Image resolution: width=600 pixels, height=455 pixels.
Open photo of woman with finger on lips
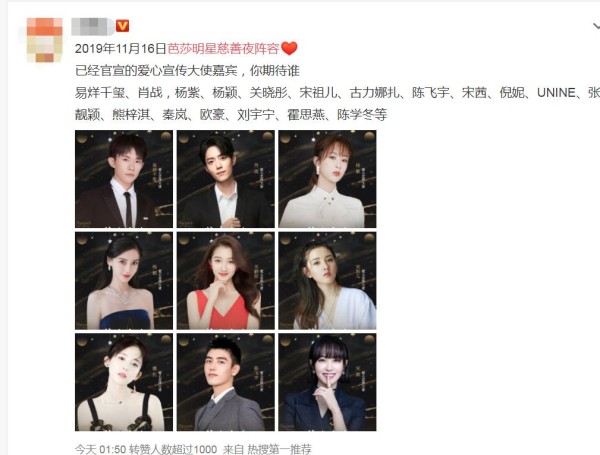click(x=327, y=382)
